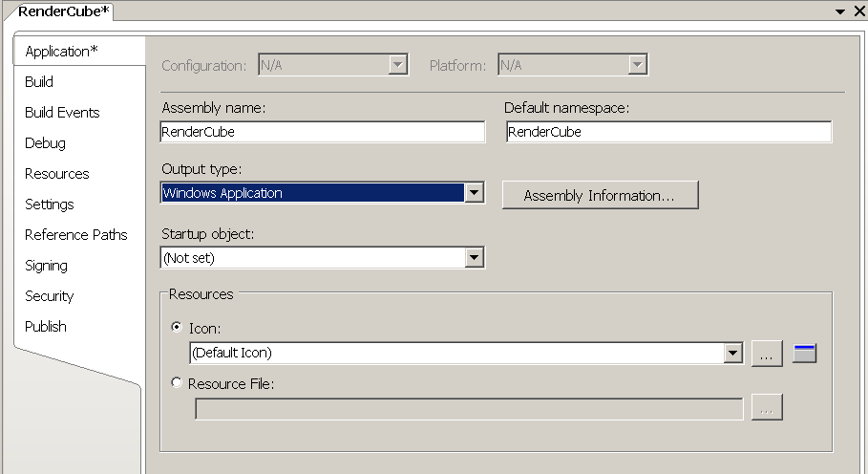Open the Security tab
868x474 pixels.
[x=49, y=296]
